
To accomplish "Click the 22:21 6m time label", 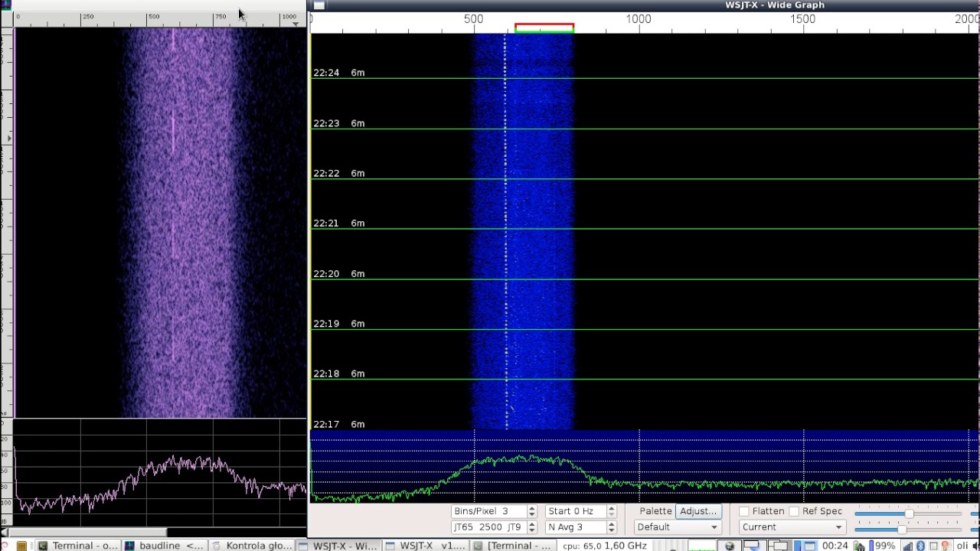I will (x=339, y=223).
